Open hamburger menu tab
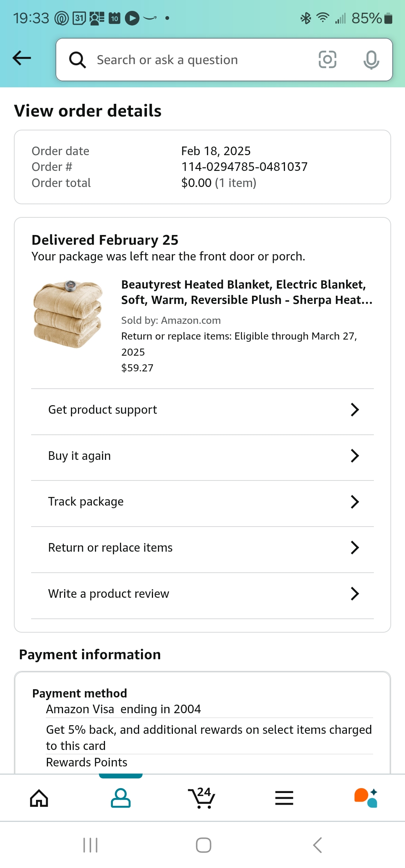The width and height of the screenshot is (405, 868). tap(284, 798)
